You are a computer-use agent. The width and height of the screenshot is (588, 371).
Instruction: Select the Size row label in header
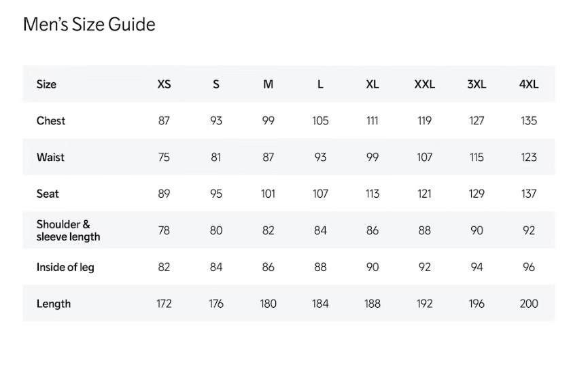click(x=46, y=84)
